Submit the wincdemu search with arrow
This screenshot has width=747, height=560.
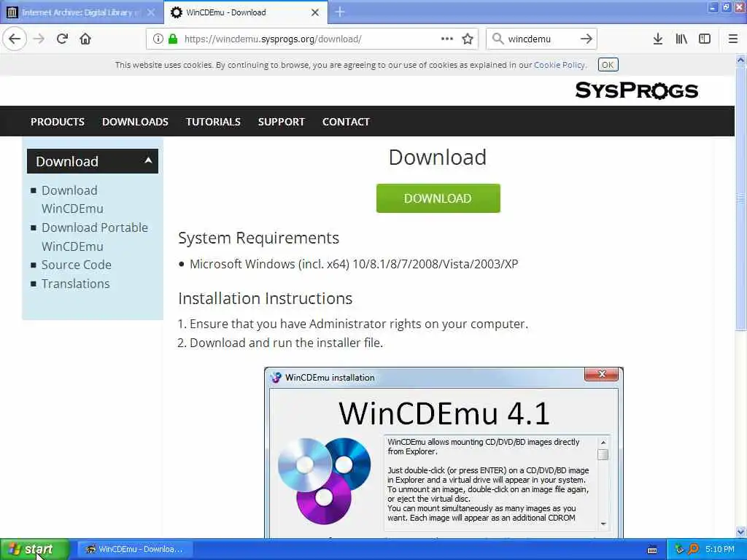tap(587, 39)
